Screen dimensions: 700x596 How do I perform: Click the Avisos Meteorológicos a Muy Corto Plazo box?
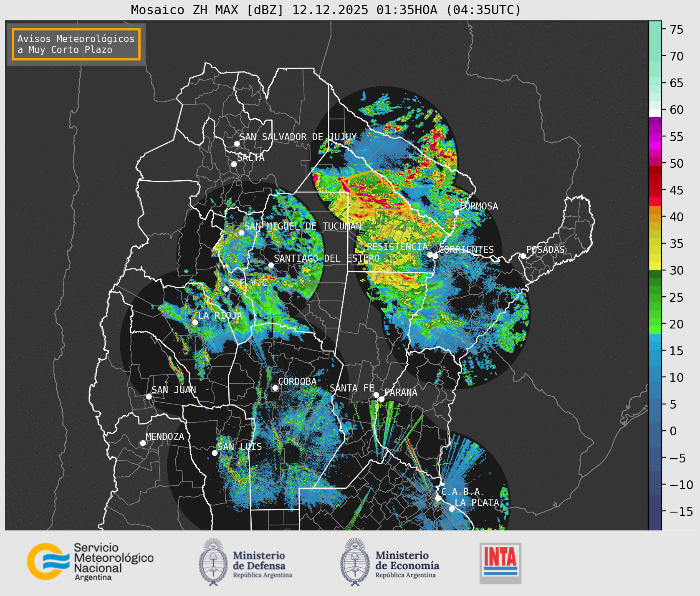(76, 44)
